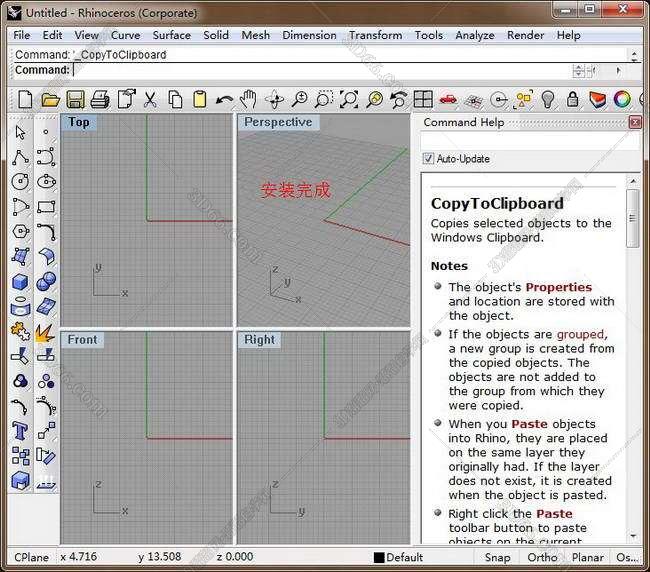Image resolution: width=650 pixels, height=572 pixels.
Task: Click the Command Help scrollbar thumb
Action: point(632,218)
